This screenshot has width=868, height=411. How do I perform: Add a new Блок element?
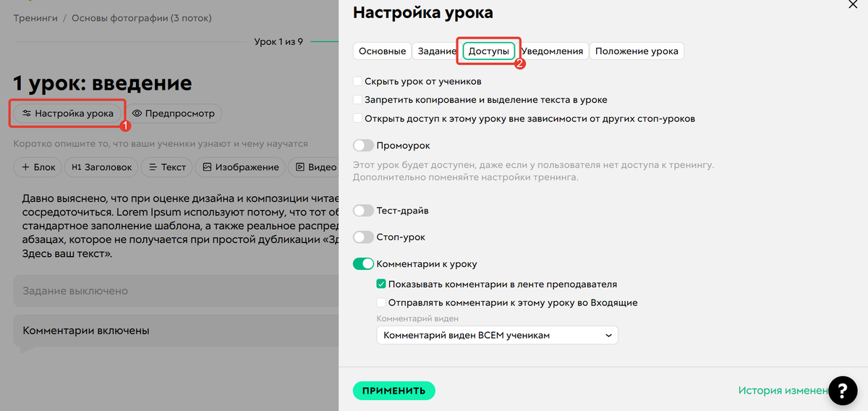point(38,167)
